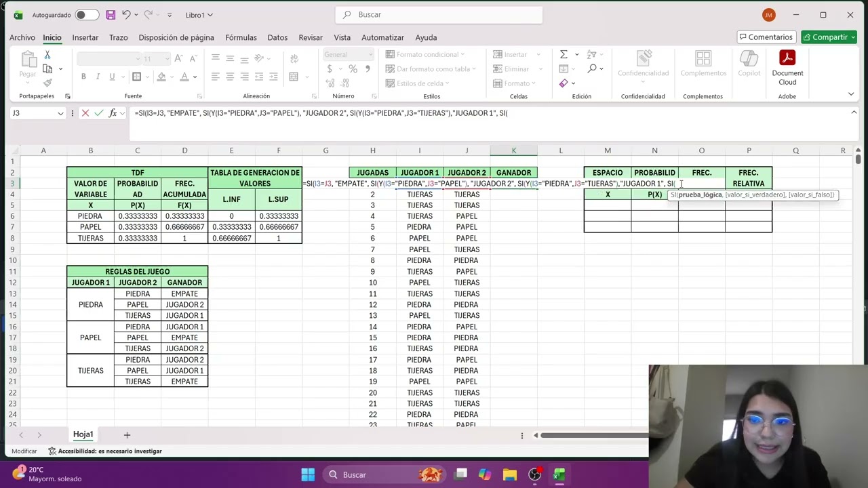The width and height of the screenshot is (868, 488).
Task: Expand the formula bar chevron
Action: [854, 113]
